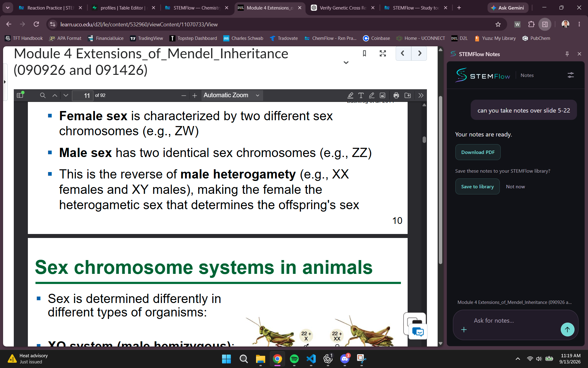Open STEMFlow Notes settings sliders icon
This screenshot has width=588, height=368.
coord(571,75)
